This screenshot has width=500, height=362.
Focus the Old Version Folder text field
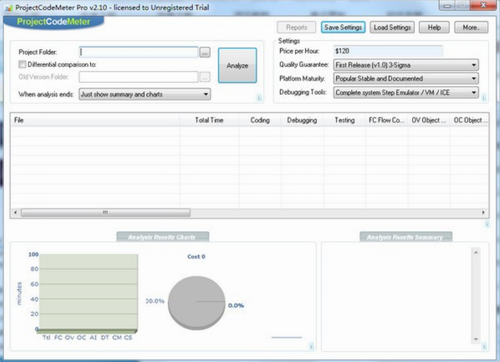pos(138,77)
